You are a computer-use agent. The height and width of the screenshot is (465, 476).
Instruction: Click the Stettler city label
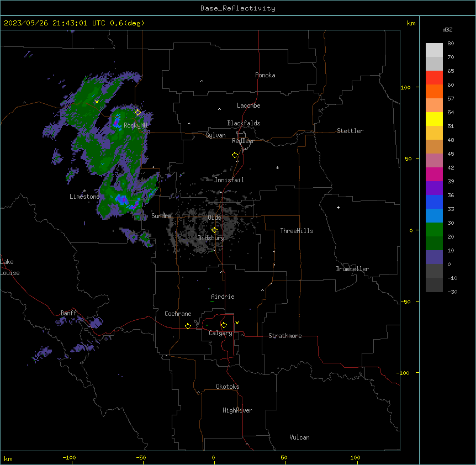[350, 131]
